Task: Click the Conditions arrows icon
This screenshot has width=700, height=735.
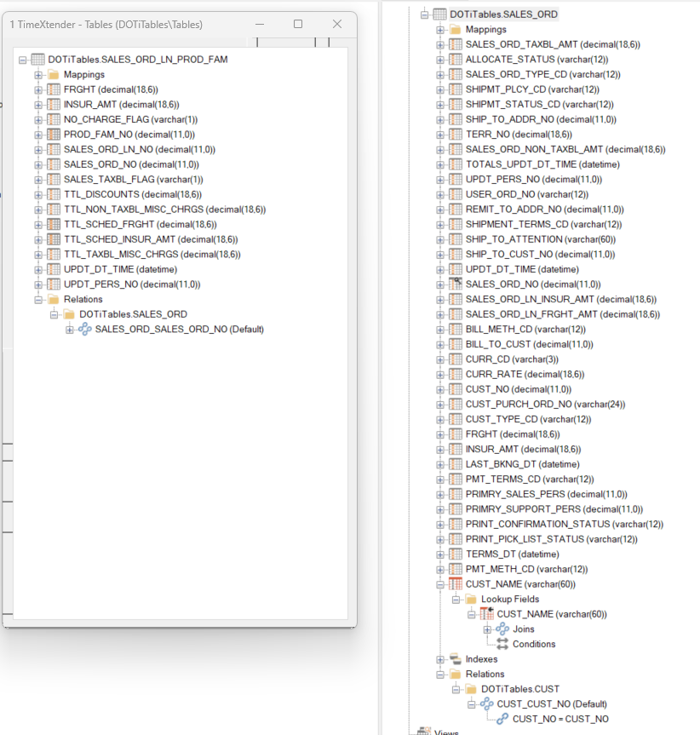Action: (502, 644)
